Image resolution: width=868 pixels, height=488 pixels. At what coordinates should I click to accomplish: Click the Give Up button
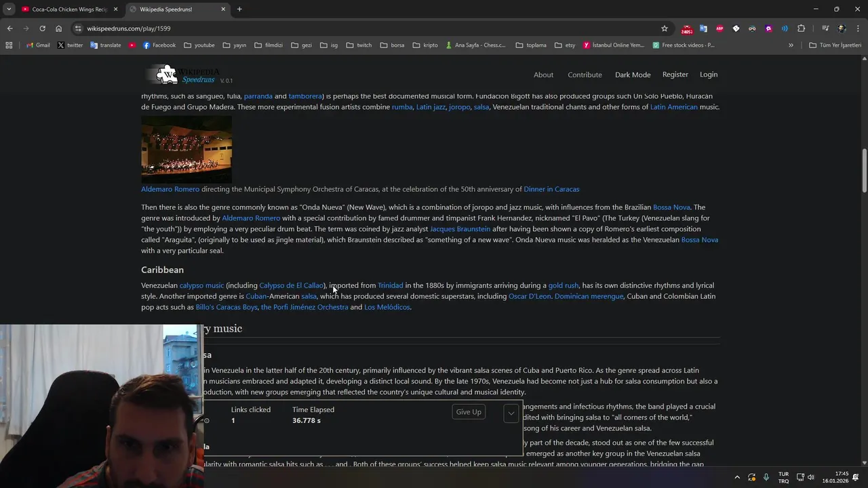coord(469,412)
